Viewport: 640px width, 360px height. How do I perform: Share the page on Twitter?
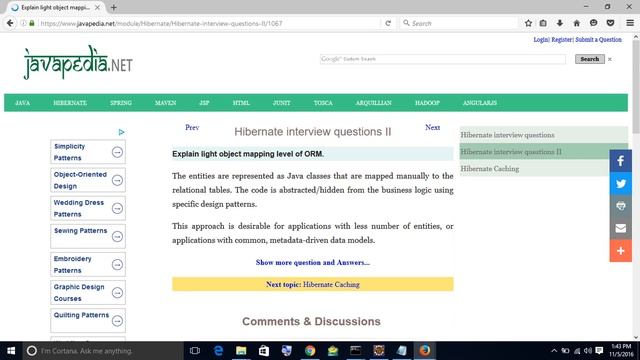click(620, 183)
